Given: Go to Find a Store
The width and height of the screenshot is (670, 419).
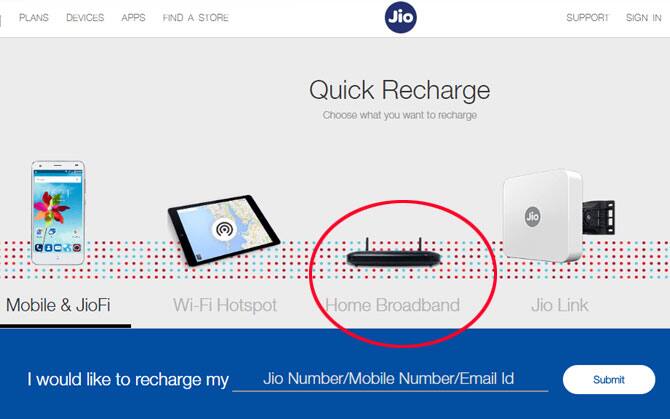Looking at the screenshot, I should coord(196,18).
